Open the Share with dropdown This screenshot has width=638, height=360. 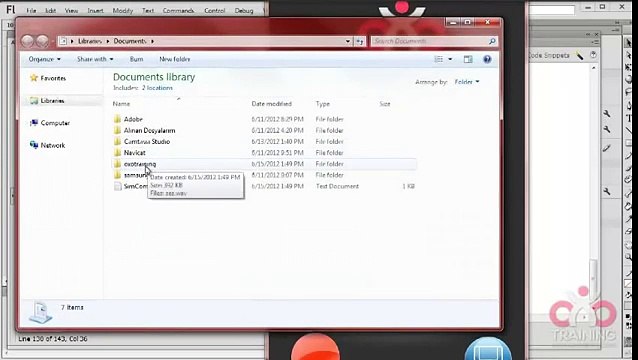coord(95,59)
